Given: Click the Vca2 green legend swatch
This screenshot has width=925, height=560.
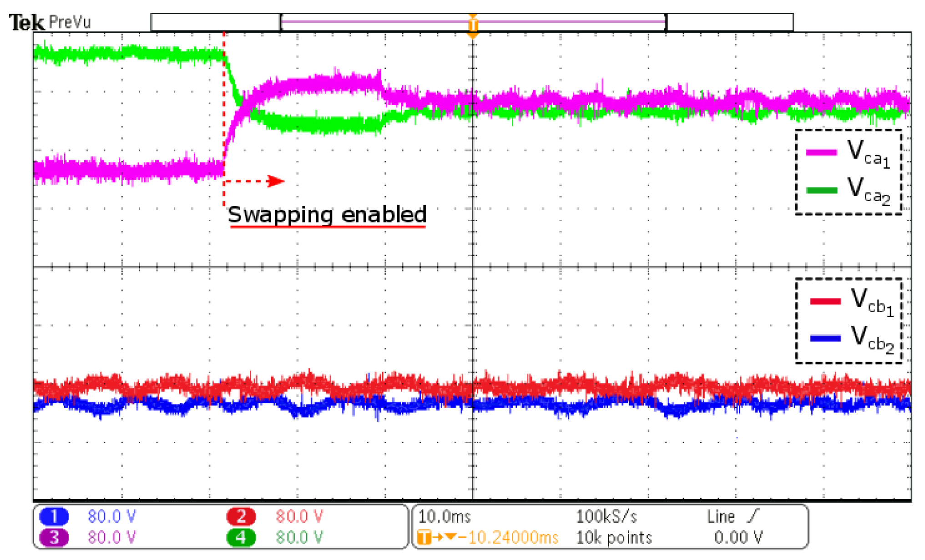Looking at the screenshot, I should (822, 190).
